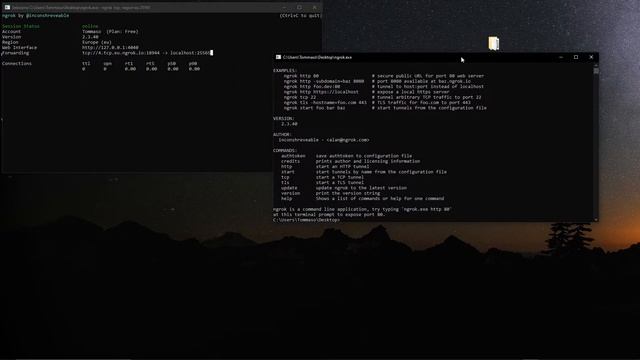Click the 'p50' connections column header
Image resolution: width=640 pixels, height=360 pixels.
coord(171,63)
